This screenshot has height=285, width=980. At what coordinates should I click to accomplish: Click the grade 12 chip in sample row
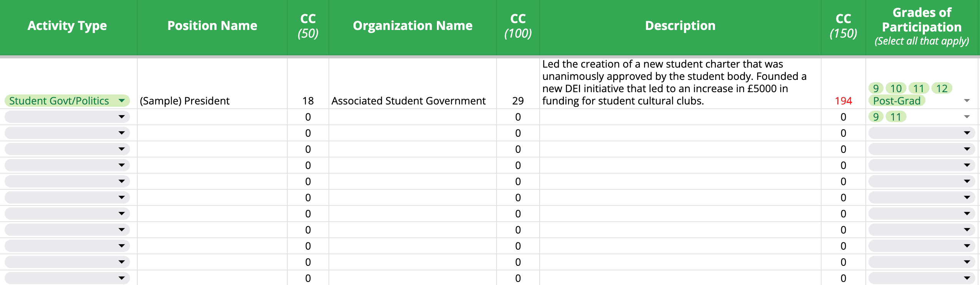[x=942, y=88]
